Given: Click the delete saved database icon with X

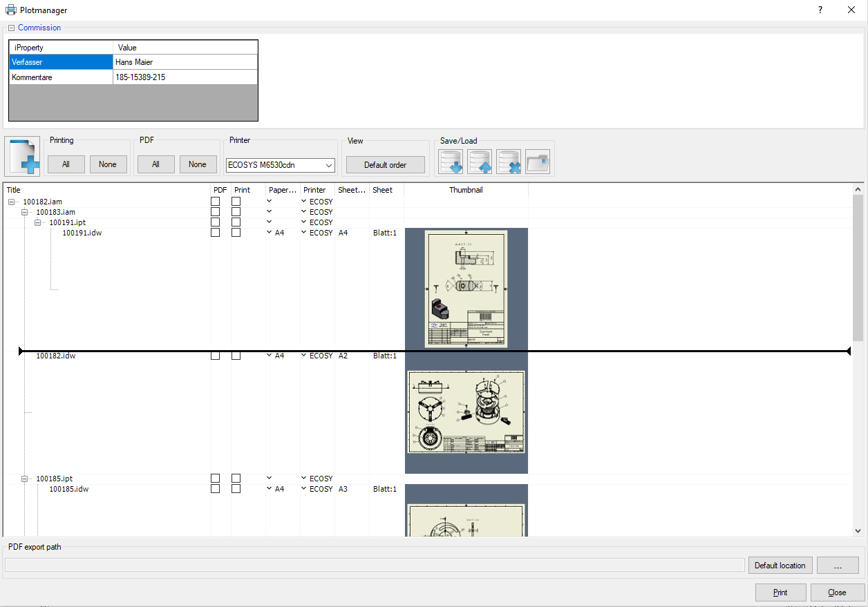Looking at the screenshot, I should [508, 163].
